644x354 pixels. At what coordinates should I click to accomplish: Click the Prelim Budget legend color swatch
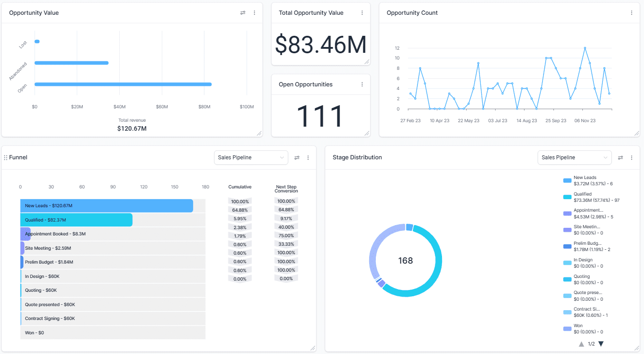coord(566,246)
